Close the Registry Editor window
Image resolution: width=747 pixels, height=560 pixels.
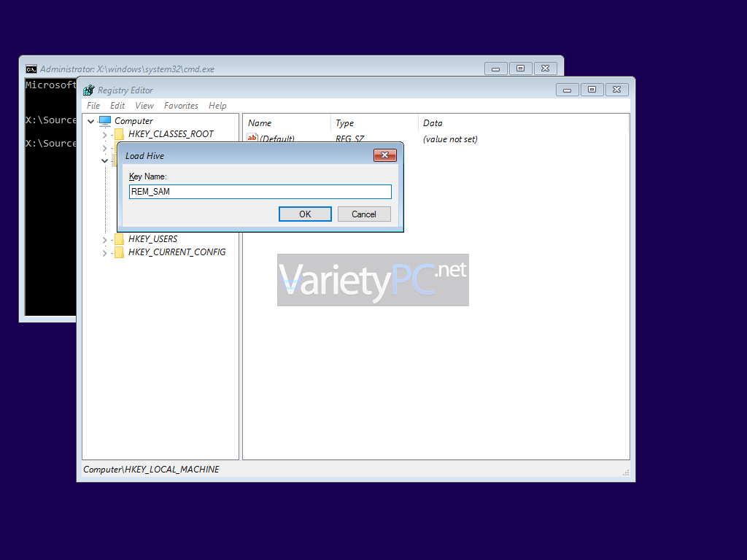click(617, 90)
